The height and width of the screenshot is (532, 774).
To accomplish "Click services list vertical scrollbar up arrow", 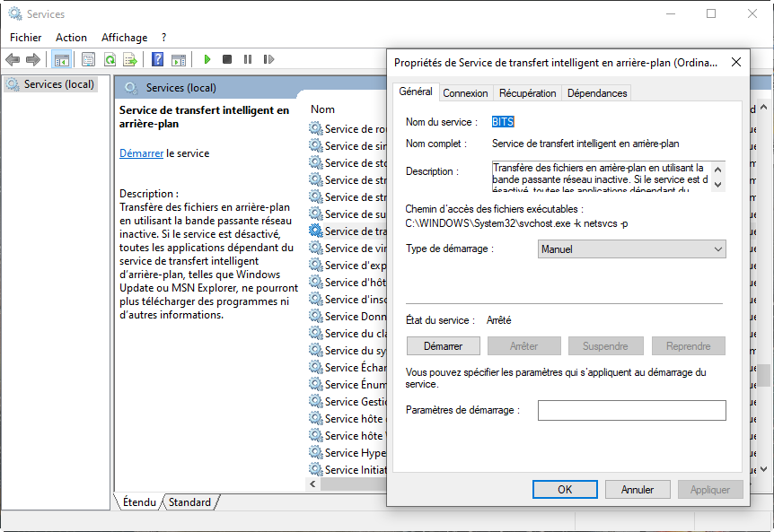I will pyautogui.click(x=763, y=107).
